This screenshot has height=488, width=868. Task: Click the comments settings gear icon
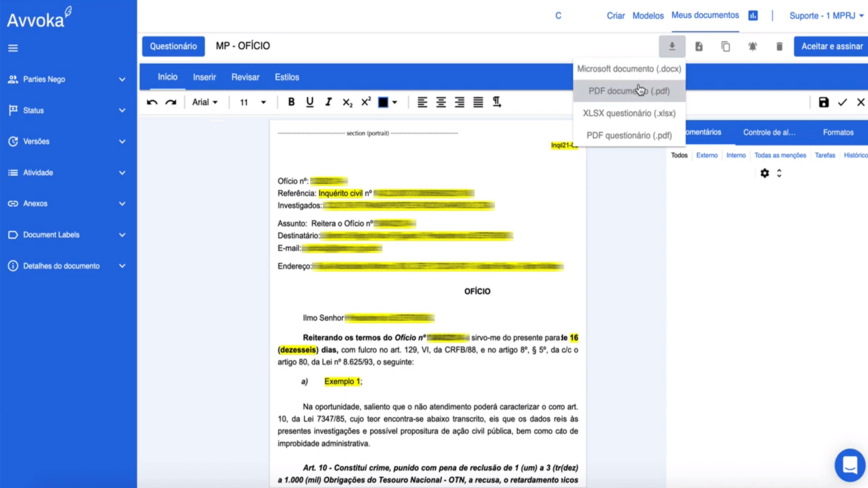(x=764, y=173)
